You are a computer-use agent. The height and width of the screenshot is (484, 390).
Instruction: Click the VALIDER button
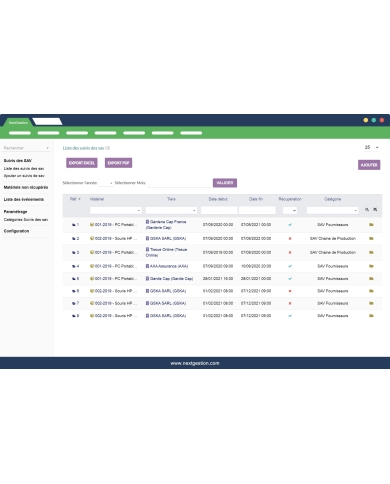225,183
